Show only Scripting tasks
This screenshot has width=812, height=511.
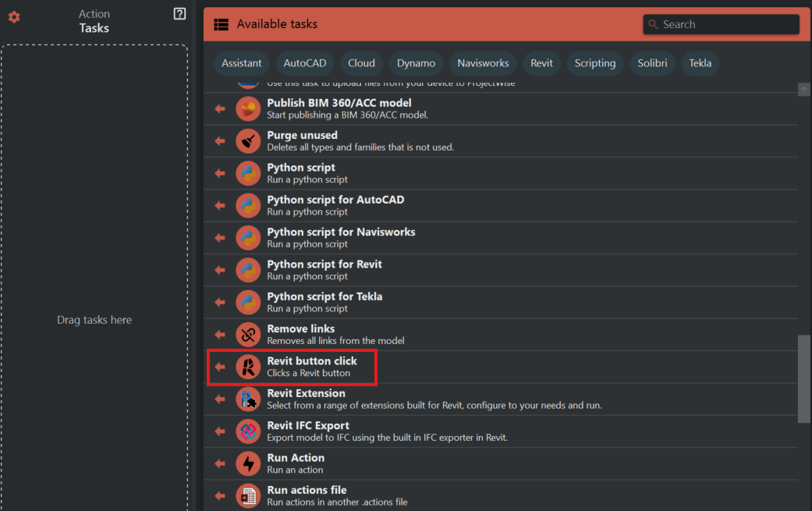595,63
